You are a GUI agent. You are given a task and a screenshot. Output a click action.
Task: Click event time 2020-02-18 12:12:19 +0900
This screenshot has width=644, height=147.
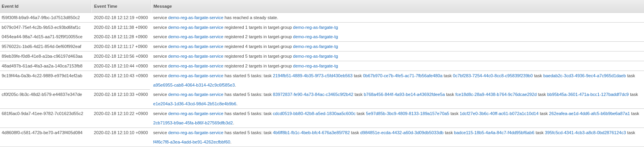[x=121, y=18]
